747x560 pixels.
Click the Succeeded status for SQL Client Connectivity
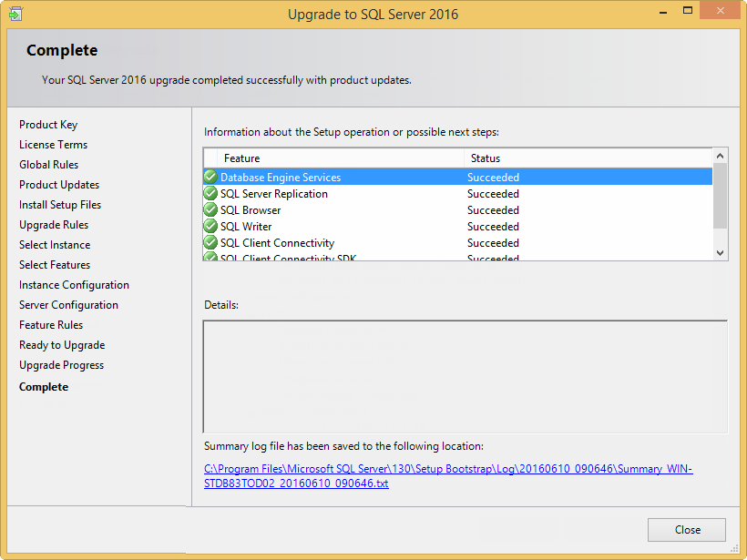pyautogui.click(x=493, y=243)
